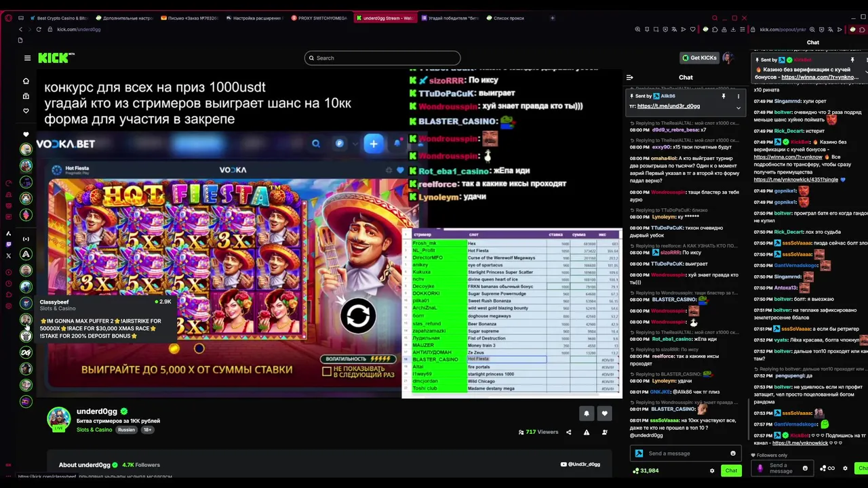Switch to Настройка расширения browser tab
868x488 pixels.
point(254,18)
